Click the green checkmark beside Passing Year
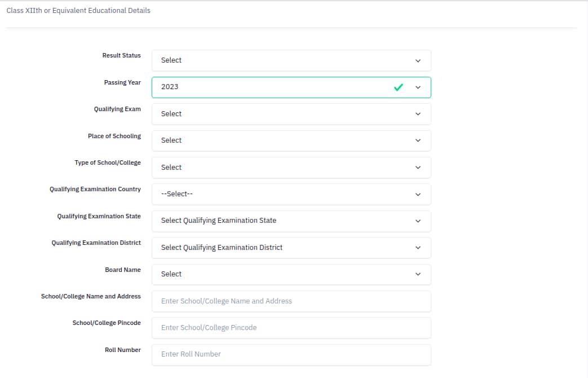 pyautogui.click(x=399, y=87)
